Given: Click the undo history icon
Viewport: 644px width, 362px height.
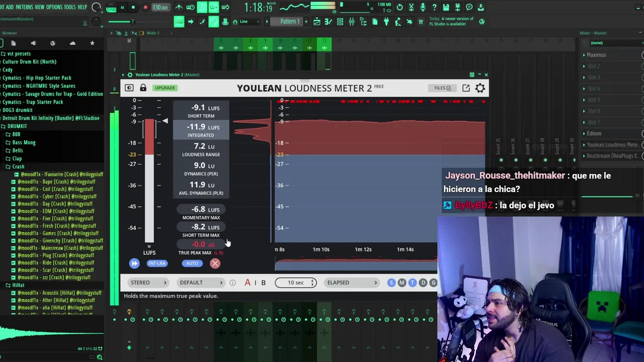Looking at the screenshot, I should click(x=400, y=7).
